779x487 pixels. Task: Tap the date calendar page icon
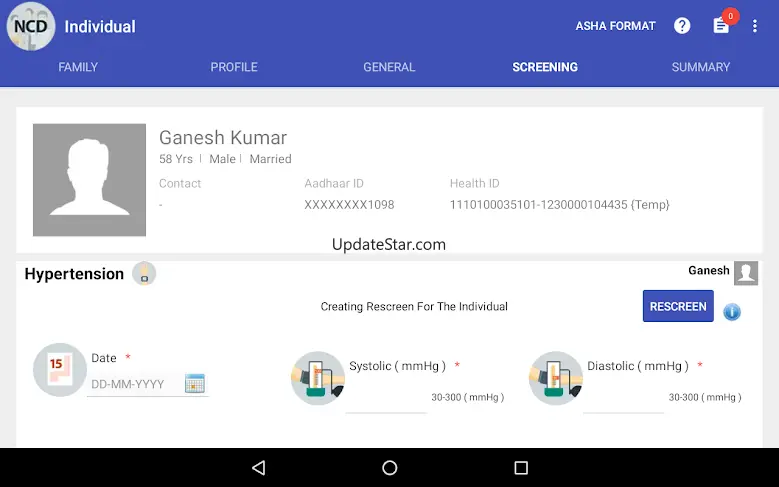click(60, 370)
